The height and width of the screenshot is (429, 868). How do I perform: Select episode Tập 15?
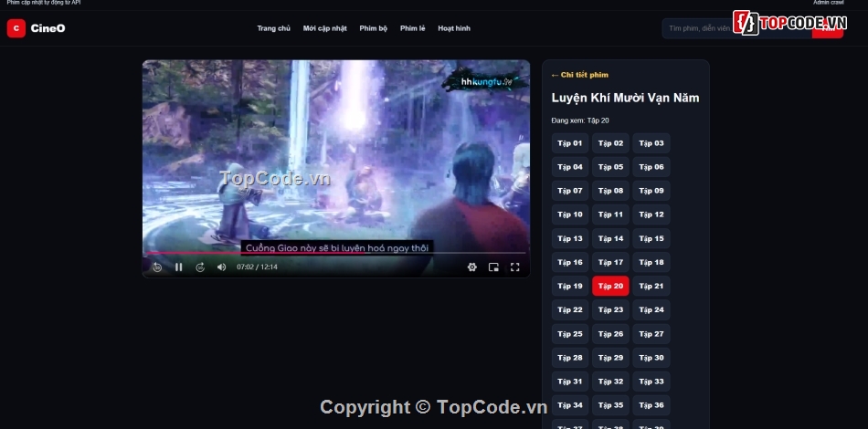651,239
